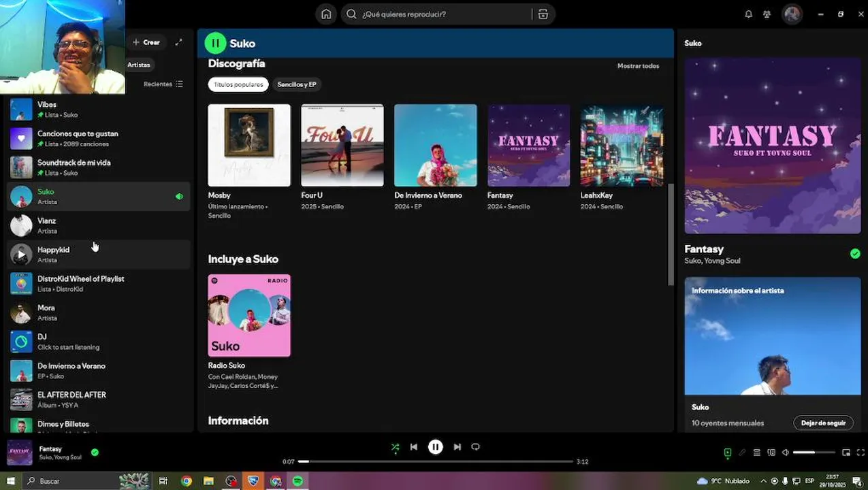Open Canciones que te gustan in the library

point(99,139)
